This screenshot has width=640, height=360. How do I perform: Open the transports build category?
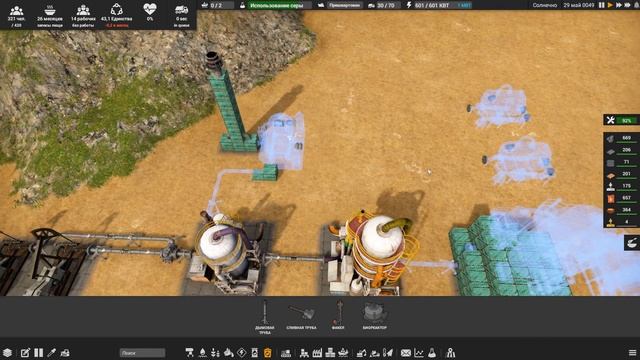[x=189, y=353]
